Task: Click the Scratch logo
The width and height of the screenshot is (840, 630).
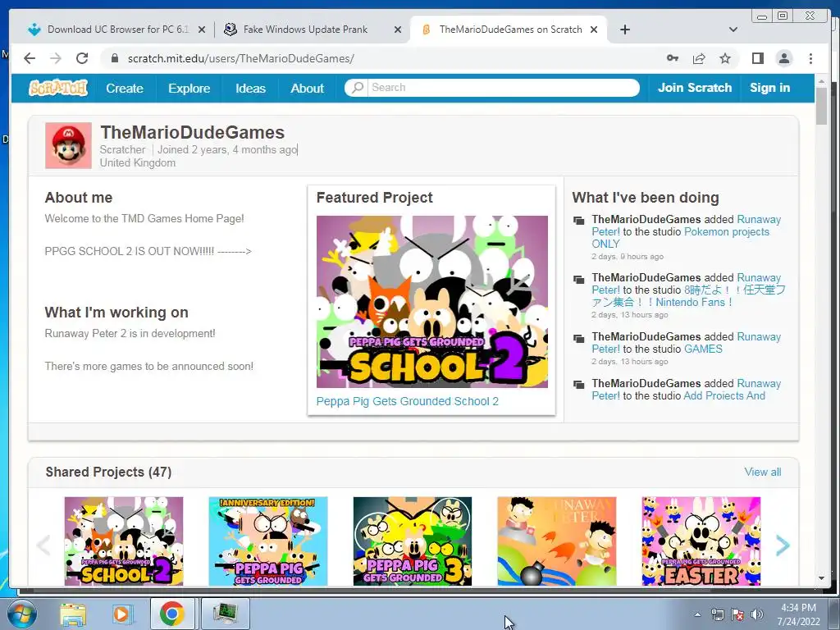Action: (x=58, y=88)
